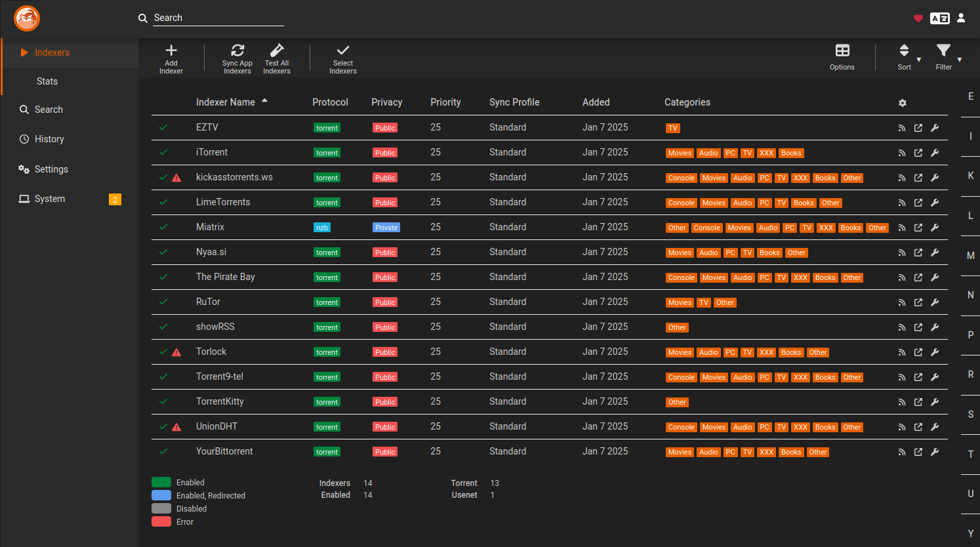Click warning icon on kickasstorrents.ws row
Viewport: 980px width, 547px height.
click(176, 178)
